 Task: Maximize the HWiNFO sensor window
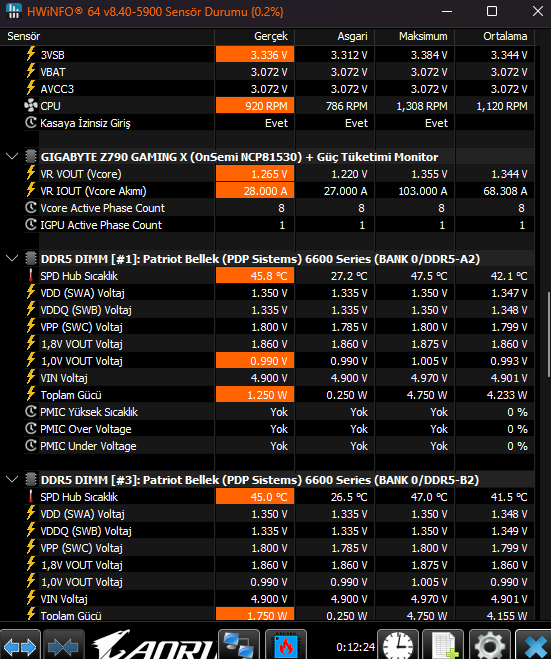[492, 11]
